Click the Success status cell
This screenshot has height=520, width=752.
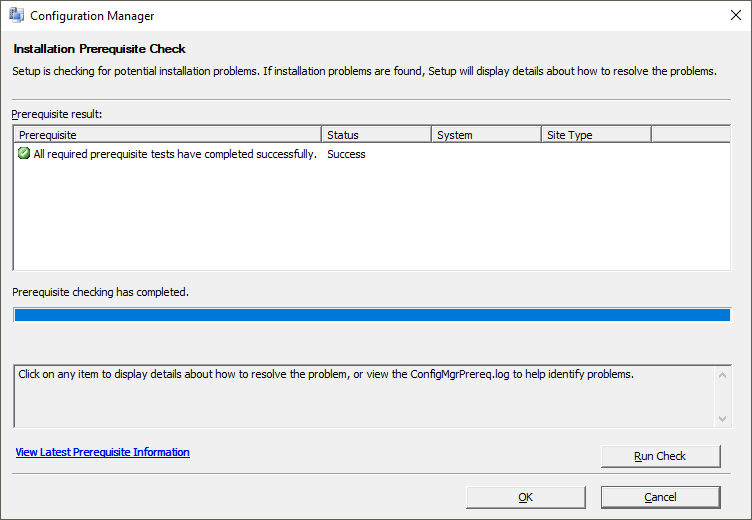pos(346,154)
